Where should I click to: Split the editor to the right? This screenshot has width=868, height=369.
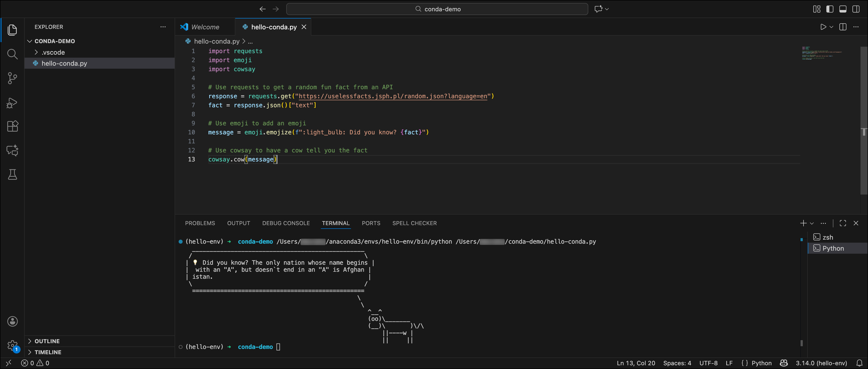[x=843, y=27]
